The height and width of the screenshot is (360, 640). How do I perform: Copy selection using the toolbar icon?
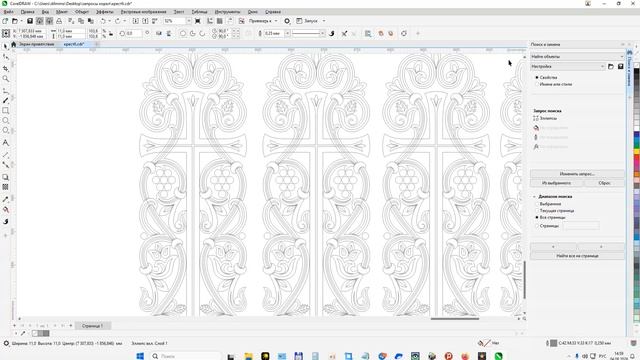click(81, 21)
